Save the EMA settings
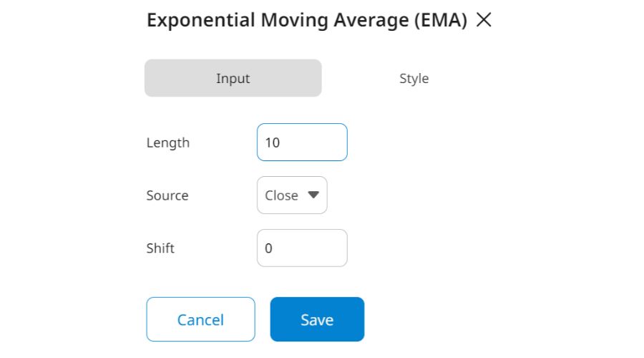This screenshot has height=358, width=644. [x=317, y=319]
